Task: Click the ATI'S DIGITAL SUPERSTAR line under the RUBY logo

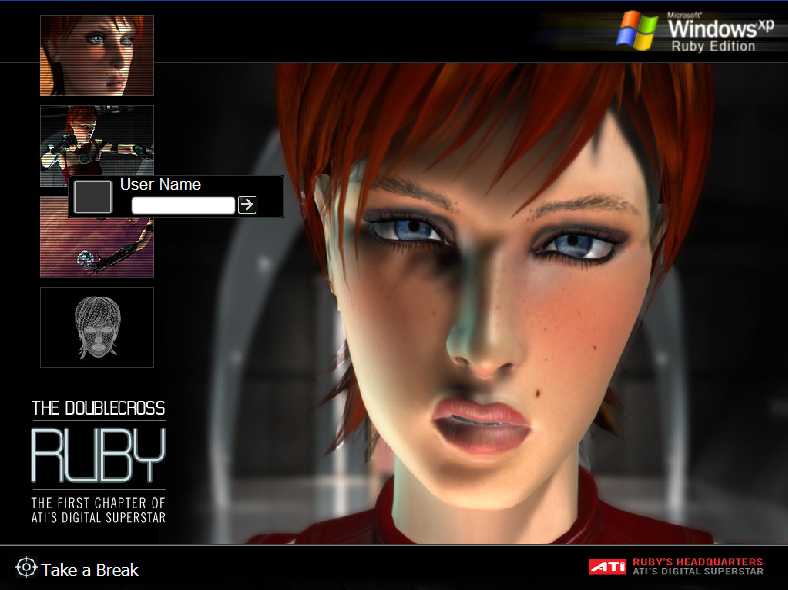Action: pyautogui.click(x=98, y=517)
